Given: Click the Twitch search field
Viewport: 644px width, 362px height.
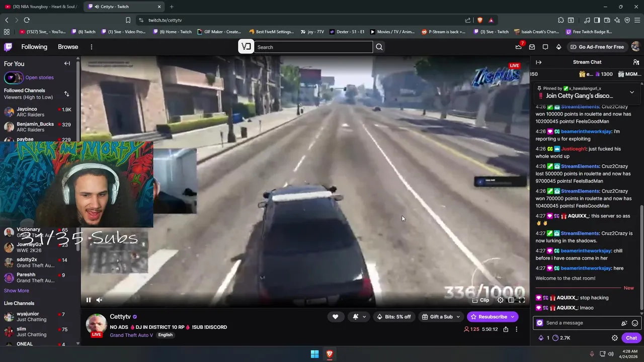Looking at the screenshot, I should 313,47.
